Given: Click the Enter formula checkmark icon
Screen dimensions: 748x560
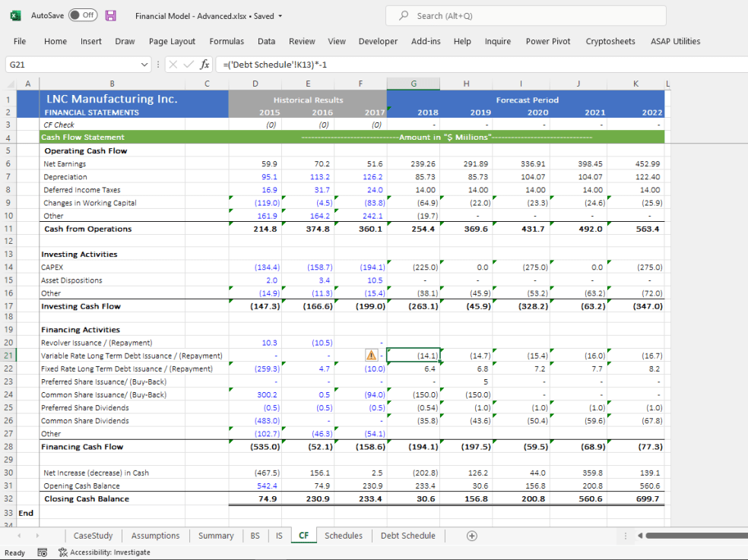Looking at the screenshot, I should click(x=189, y=65).
